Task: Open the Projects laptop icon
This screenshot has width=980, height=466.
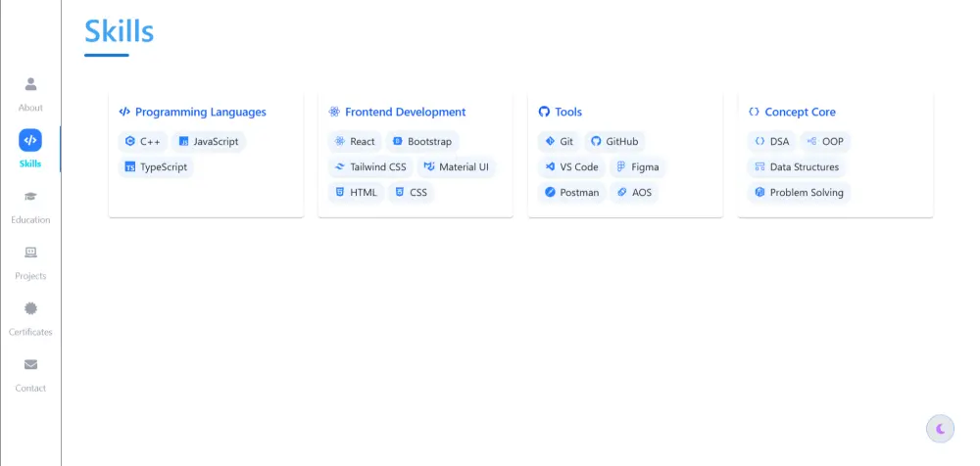Action: pos(30,253)
